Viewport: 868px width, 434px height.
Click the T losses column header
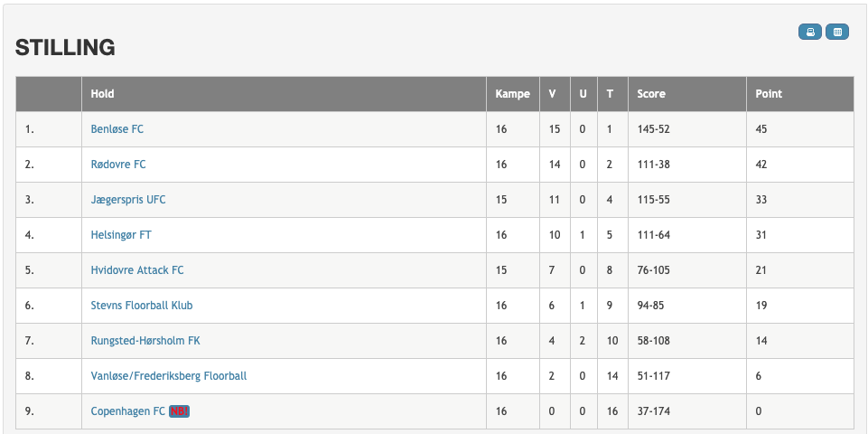click(x=610, y=94)
